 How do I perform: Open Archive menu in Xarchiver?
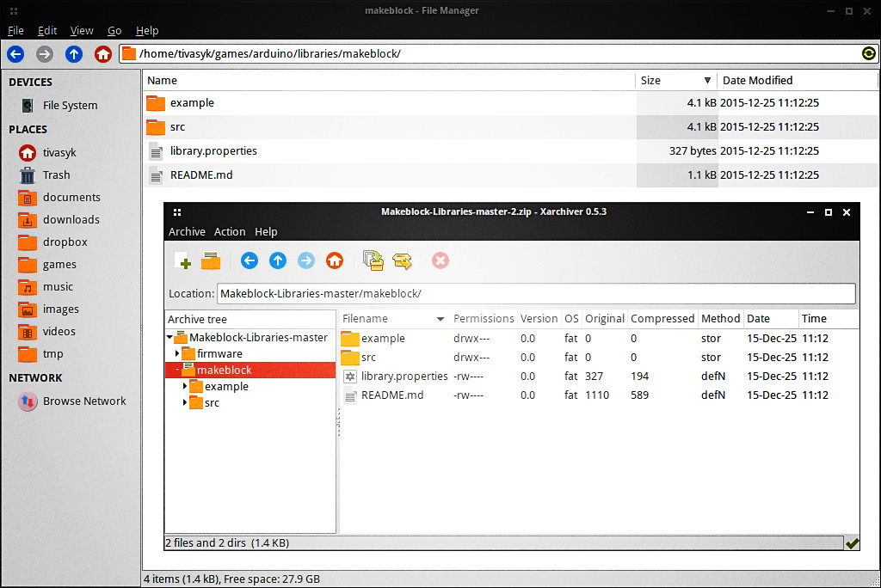(x=187, y=231)
